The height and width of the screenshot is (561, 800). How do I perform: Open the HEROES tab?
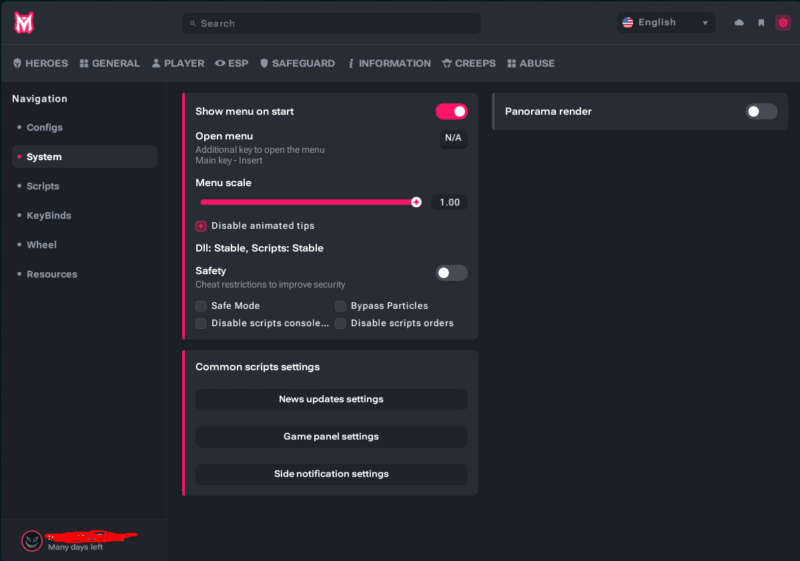[40, 63]
